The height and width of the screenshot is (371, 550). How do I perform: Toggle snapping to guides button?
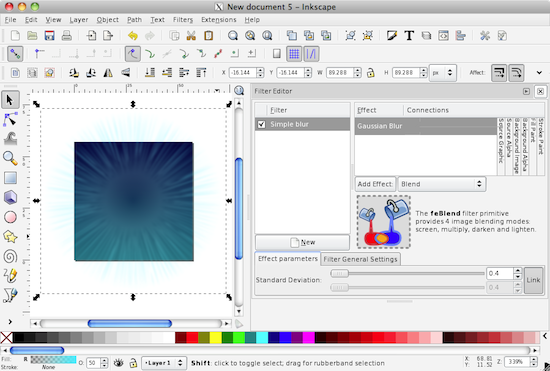(x=311, y=54)
